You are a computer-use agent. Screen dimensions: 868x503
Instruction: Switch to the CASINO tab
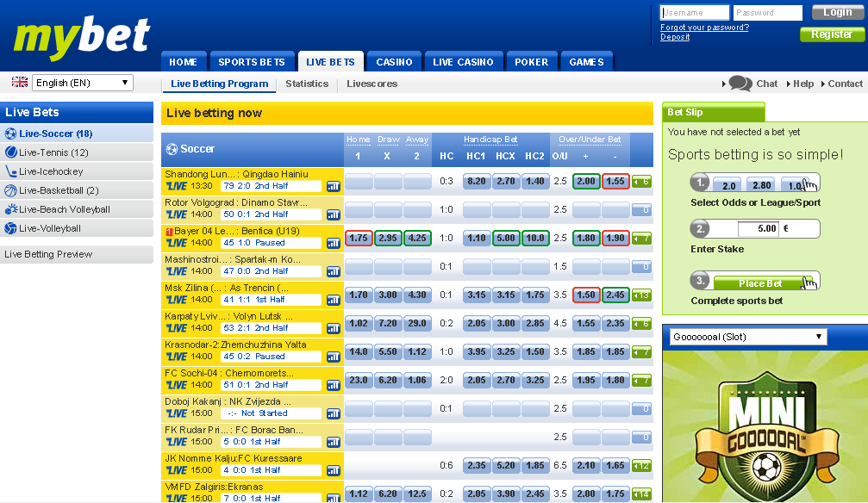click(x=394, y=62)
